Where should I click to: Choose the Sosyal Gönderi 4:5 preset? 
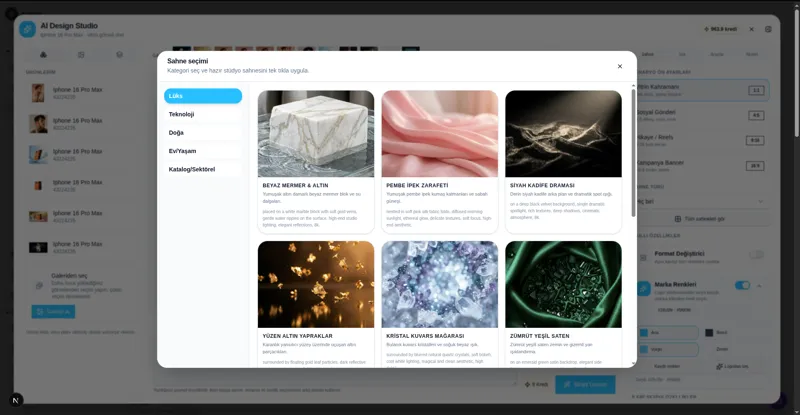coord(703,115)
